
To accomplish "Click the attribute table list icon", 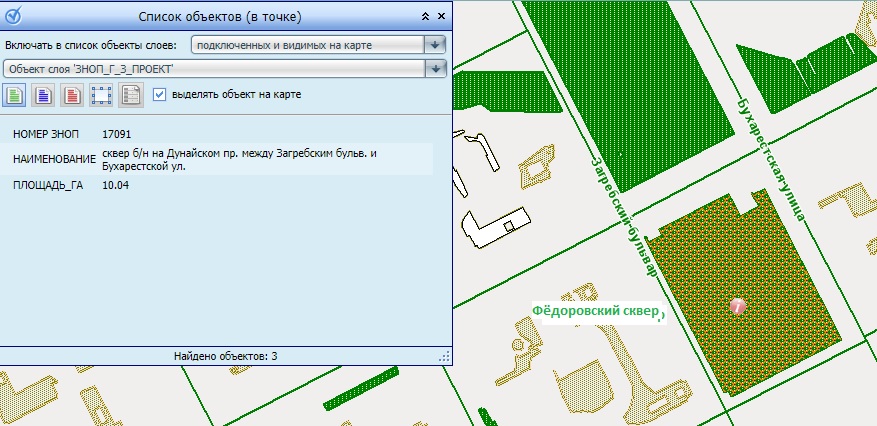I will [130, 95].
